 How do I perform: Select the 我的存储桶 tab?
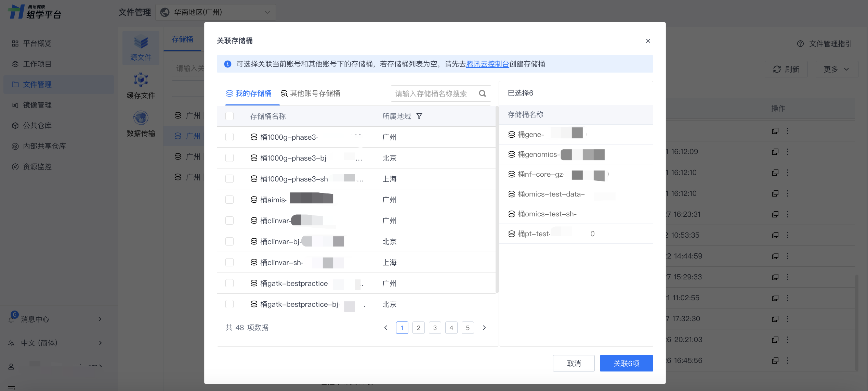click(x=249, y=93)
